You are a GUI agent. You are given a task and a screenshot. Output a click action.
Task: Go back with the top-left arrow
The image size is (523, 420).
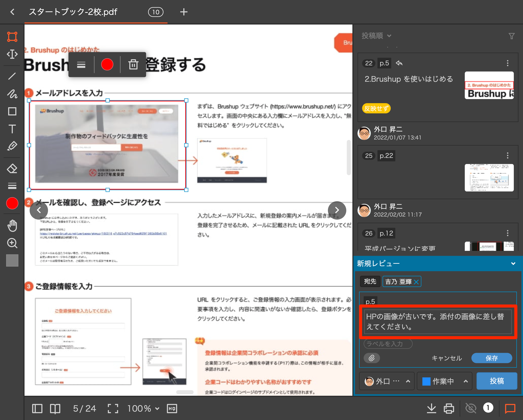(12, 12)
